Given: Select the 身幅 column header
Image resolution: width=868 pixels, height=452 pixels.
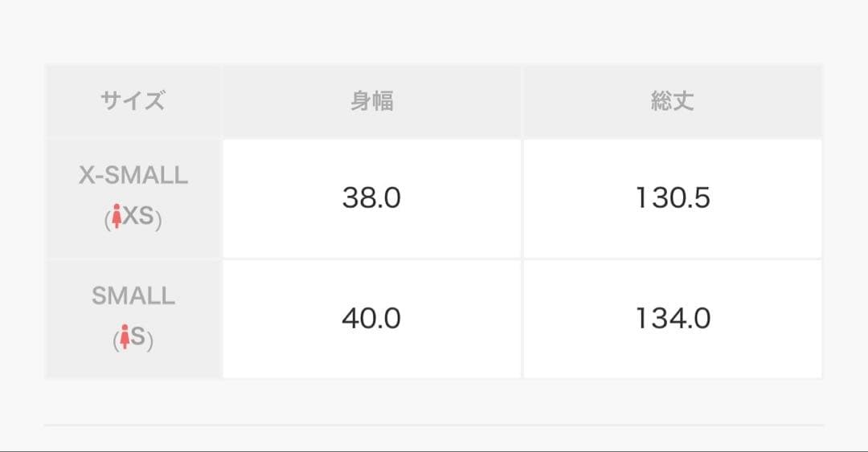Looking at the screenshot, I should [x=372, y=101].
